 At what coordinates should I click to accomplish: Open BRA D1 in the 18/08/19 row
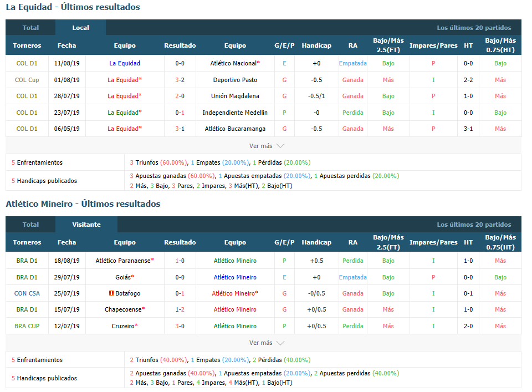(x=27, y=260)
